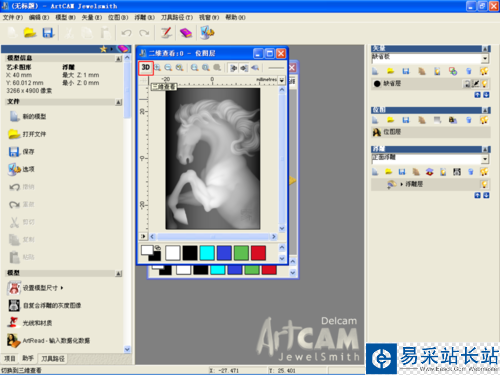This screenshot has height=375, width=500.
Task: Toggle all vector layers visibility double bulb
Action: tap(484, 71)
